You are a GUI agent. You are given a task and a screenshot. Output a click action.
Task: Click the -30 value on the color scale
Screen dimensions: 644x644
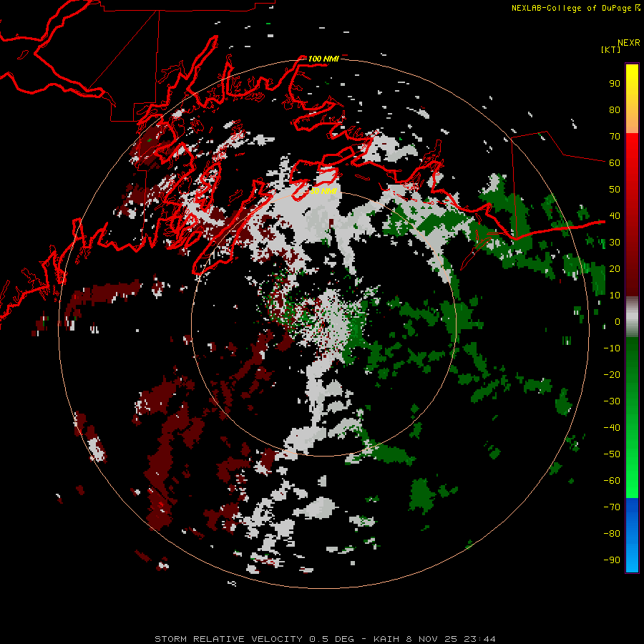612,401
